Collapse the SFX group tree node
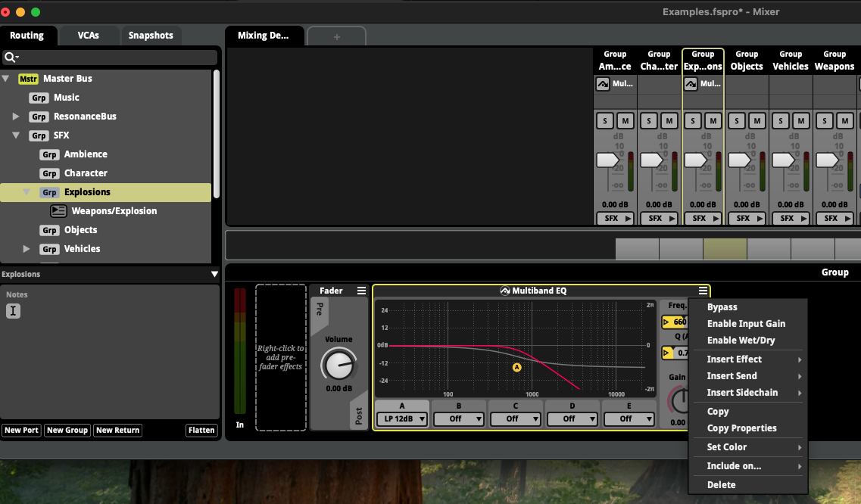This screenshot has width=861, height=504. pyautogui.click(x=16, y=135)
